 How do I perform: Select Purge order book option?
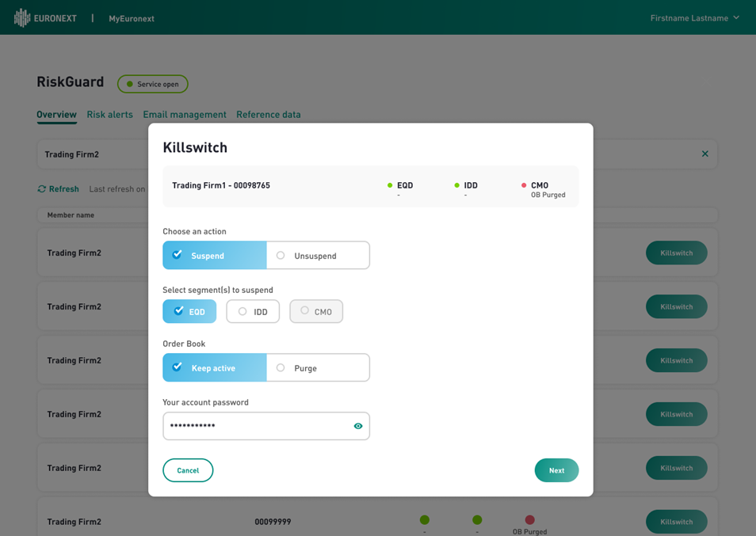pos(319,367)
